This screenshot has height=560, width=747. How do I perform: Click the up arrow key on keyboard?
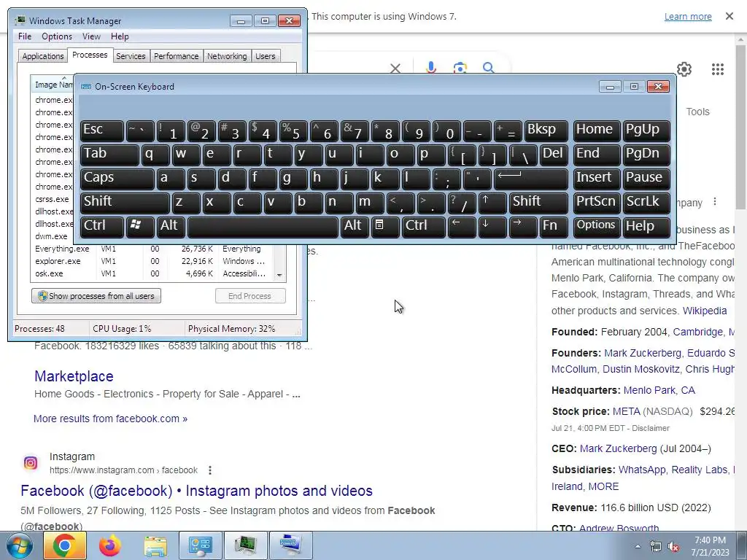point(492,203)
